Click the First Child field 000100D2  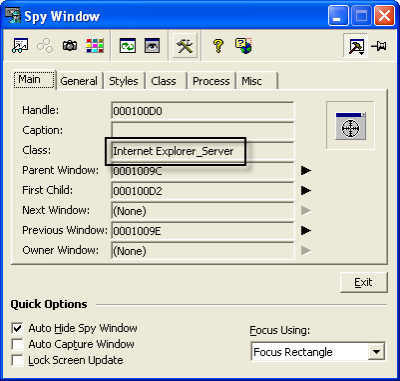tap(203, 191)
